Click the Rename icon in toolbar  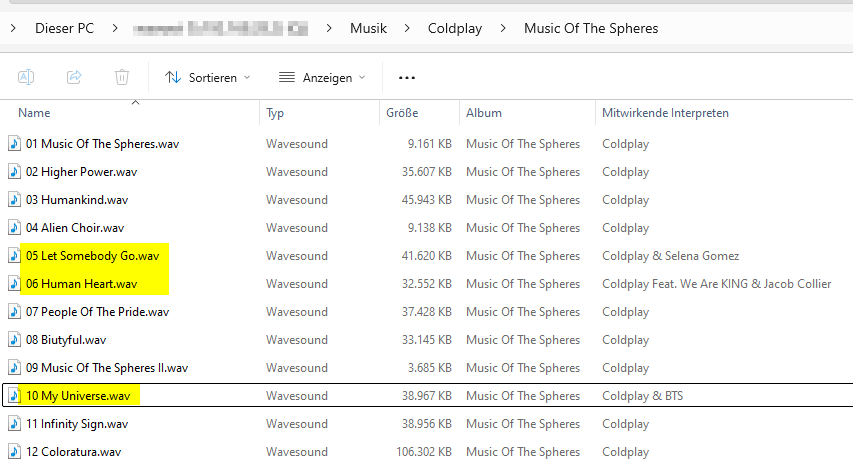point(27,77)
